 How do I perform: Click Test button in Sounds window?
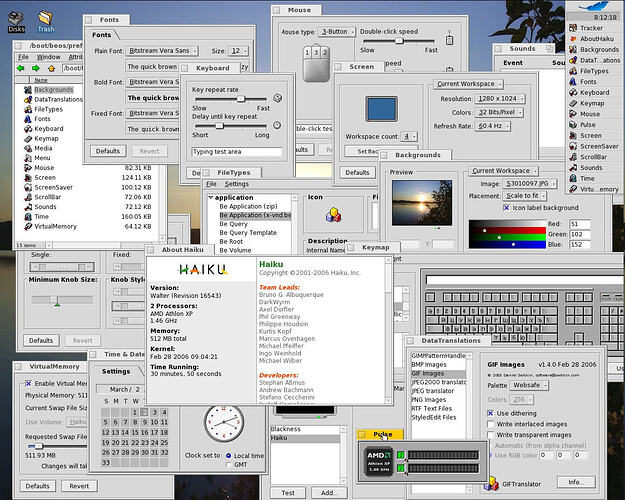pos(288,493)
